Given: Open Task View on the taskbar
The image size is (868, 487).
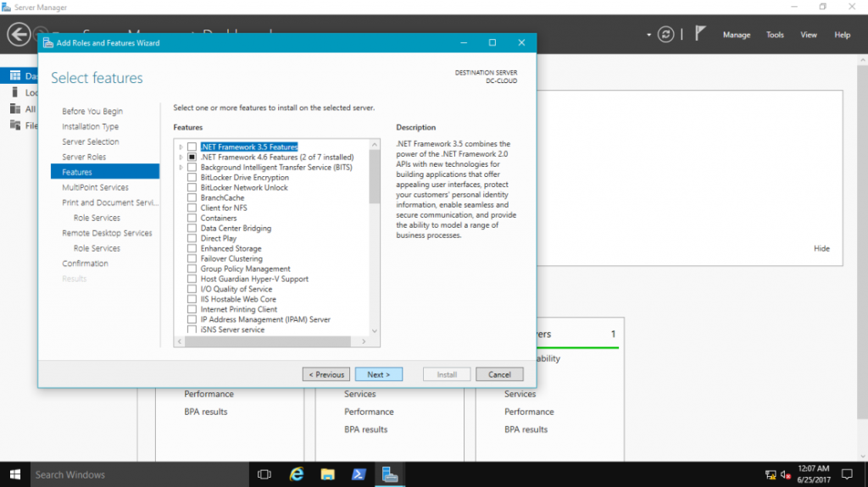Looking at the screenshot, I should tap(264, 474).
